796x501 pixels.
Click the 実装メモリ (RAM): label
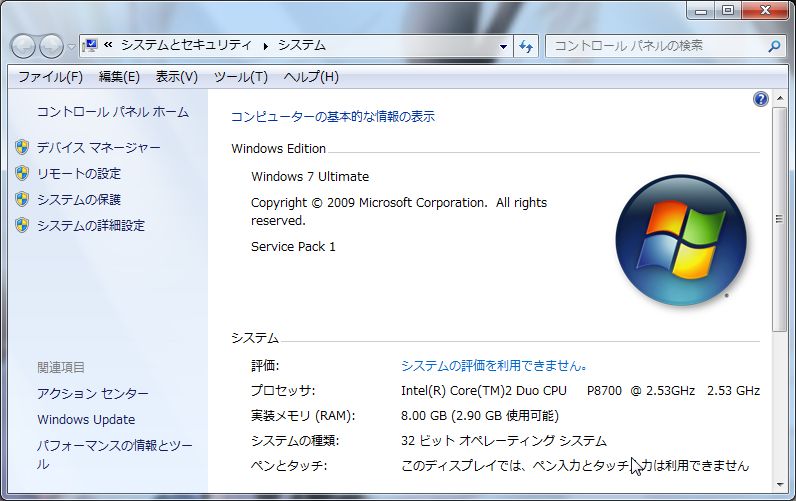pyautogui.click(x=303, y=416)
